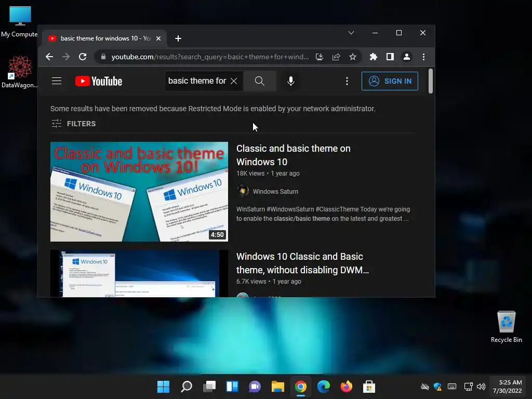The height and width of the screenshot is (399, 532).
Task: Click the '18K views • 1 year ago' text
Action: point(268,174)
